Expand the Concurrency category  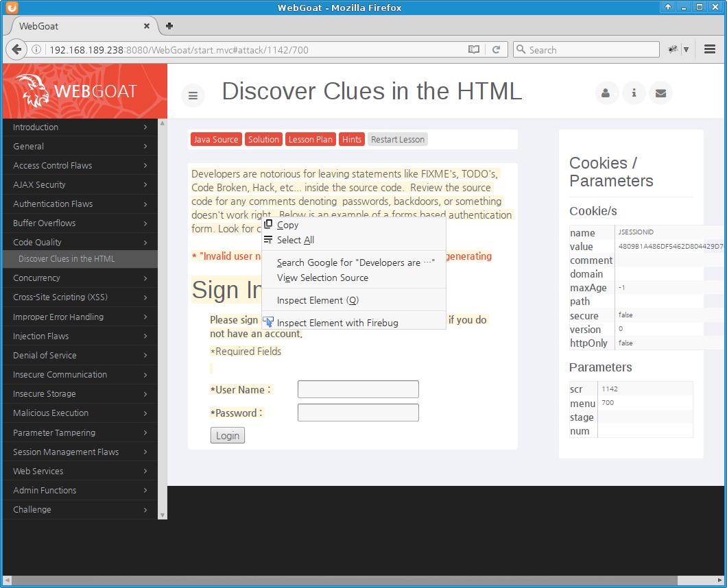(x=80, y=278)
